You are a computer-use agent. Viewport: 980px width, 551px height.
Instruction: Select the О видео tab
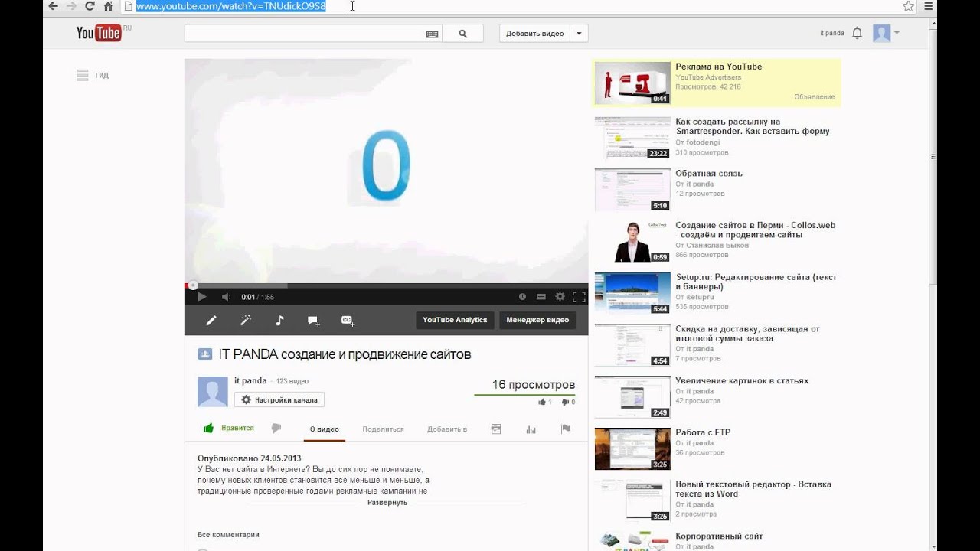coord(325,429)
